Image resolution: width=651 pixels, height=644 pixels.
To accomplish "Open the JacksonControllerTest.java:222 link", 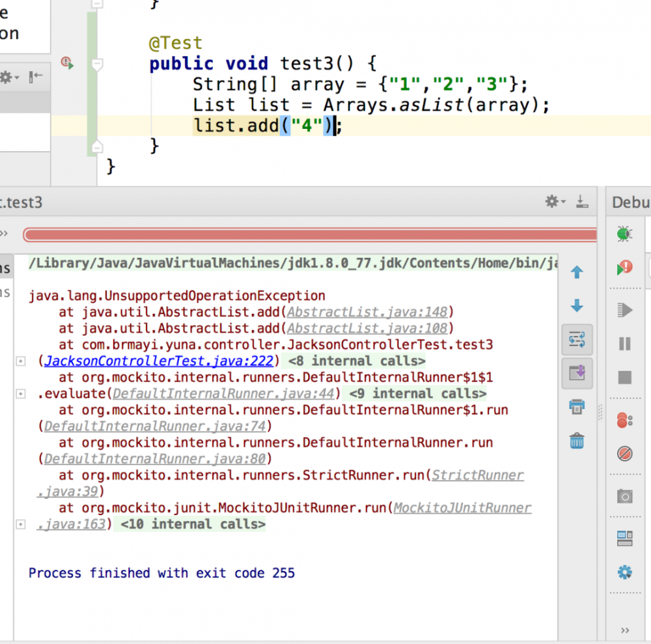I will 159,361.
